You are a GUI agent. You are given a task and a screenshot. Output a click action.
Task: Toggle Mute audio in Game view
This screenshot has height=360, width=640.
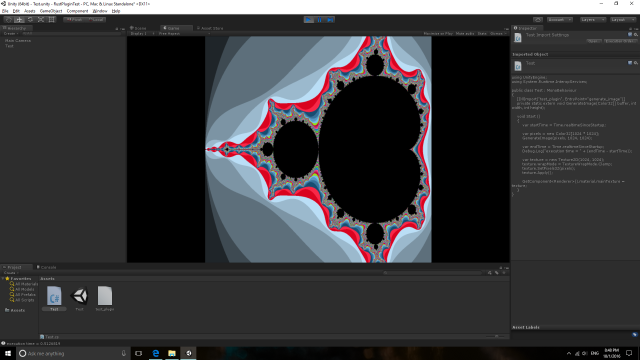[x=465, y=33]
